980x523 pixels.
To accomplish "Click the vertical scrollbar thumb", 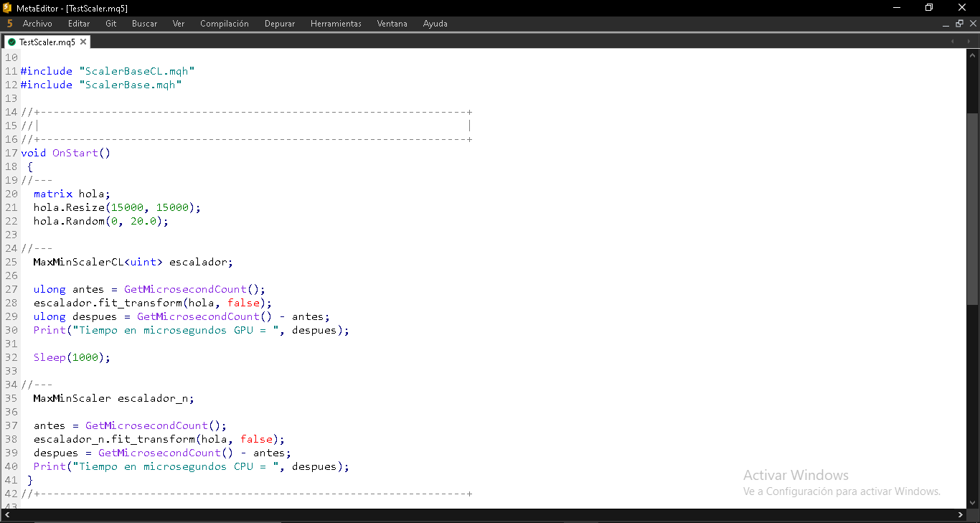I will pos(972,208).
